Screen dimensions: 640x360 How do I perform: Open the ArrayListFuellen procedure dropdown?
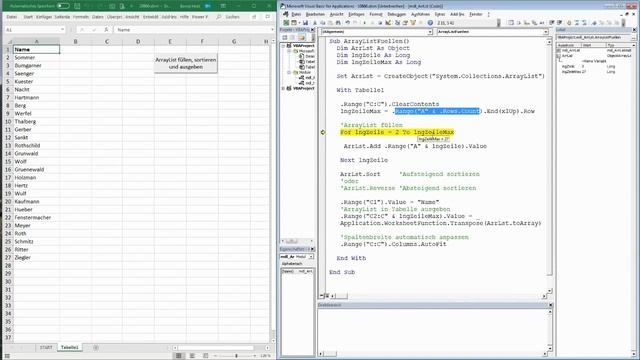point(545,32)
